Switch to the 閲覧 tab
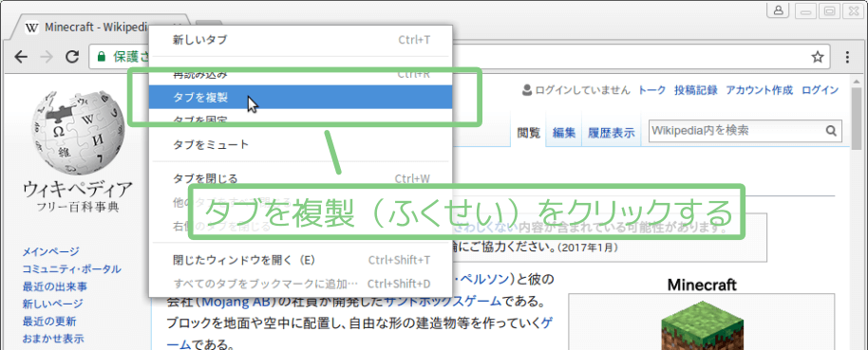The image size is (868, 350). point(529,133)
